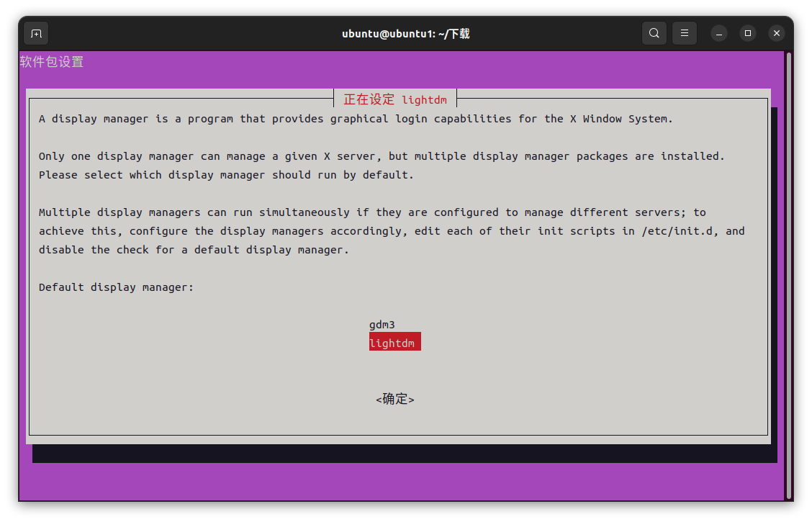Click the 'Default display manager:' label
Screen dimensions: 812x522
coord(117,287)
